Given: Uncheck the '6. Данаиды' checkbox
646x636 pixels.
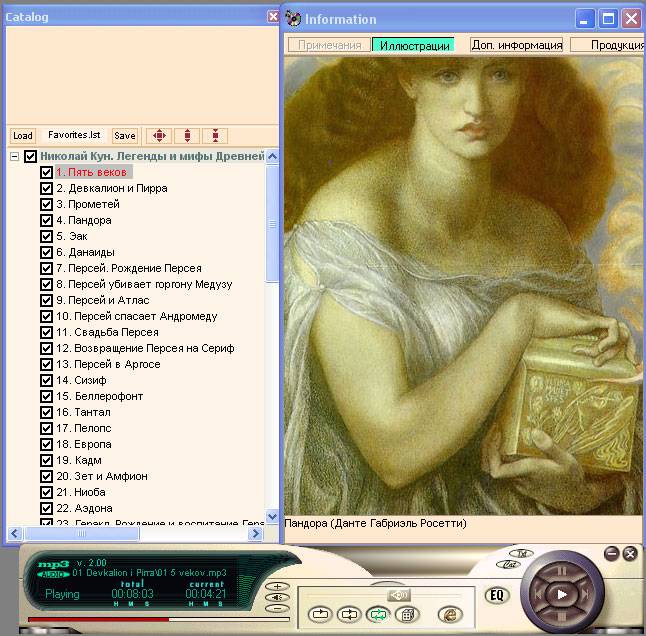Looking at the screenshot, I should [47, 252].
